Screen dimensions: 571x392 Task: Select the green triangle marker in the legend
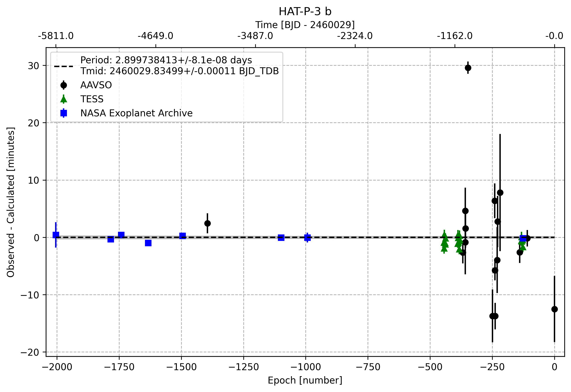[64, 99]
